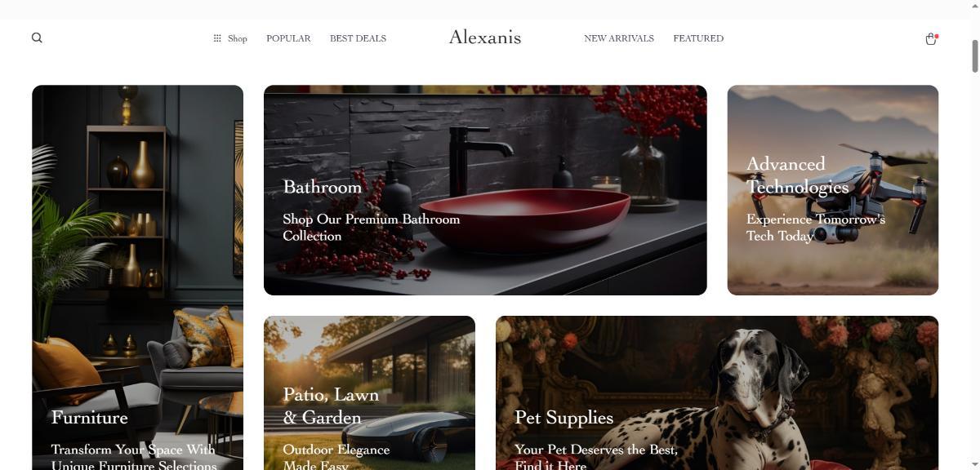
Task: Click the grid icon beside Shop
Action: coord(217,38)
